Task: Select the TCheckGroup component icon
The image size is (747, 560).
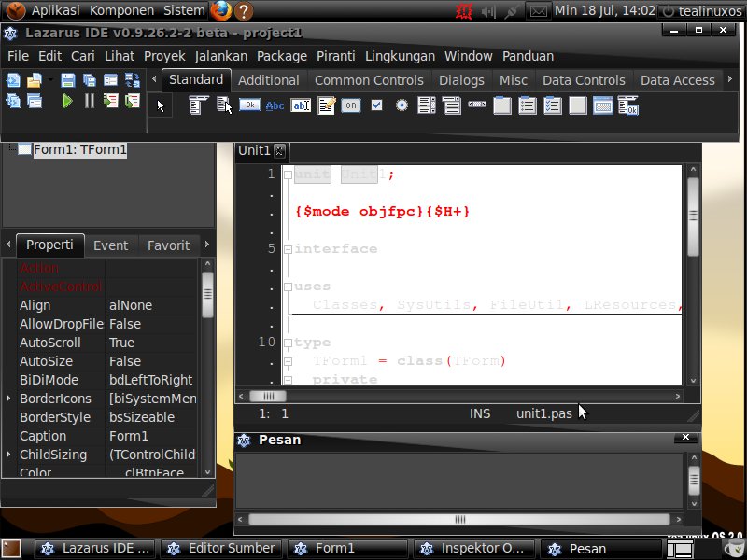Action: [553, 105]
